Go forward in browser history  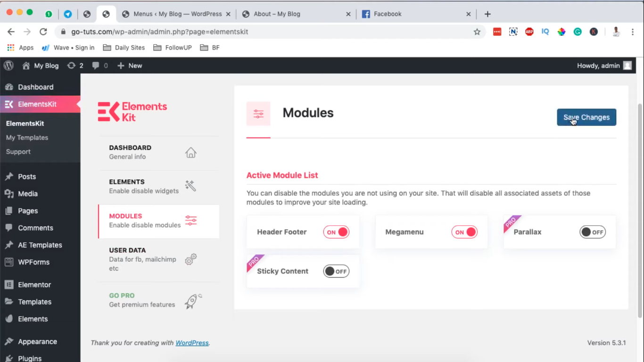[x=27, y=32]
